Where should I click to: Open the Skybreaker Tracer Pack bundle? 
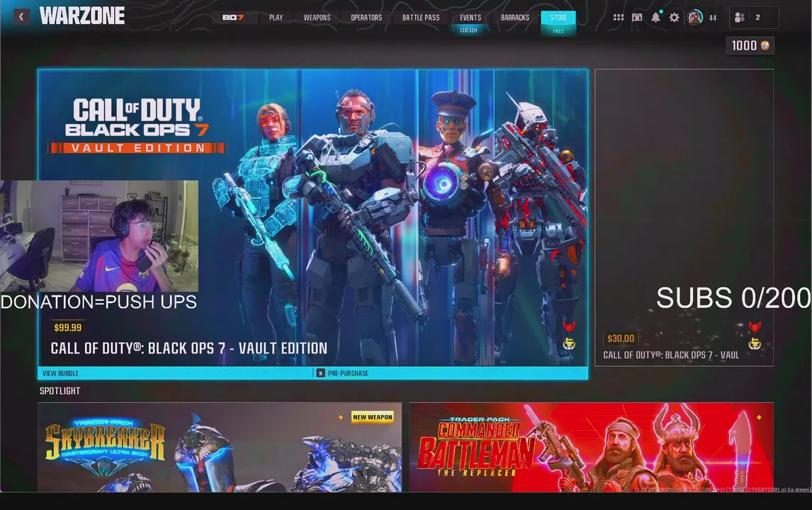(220, 448)
